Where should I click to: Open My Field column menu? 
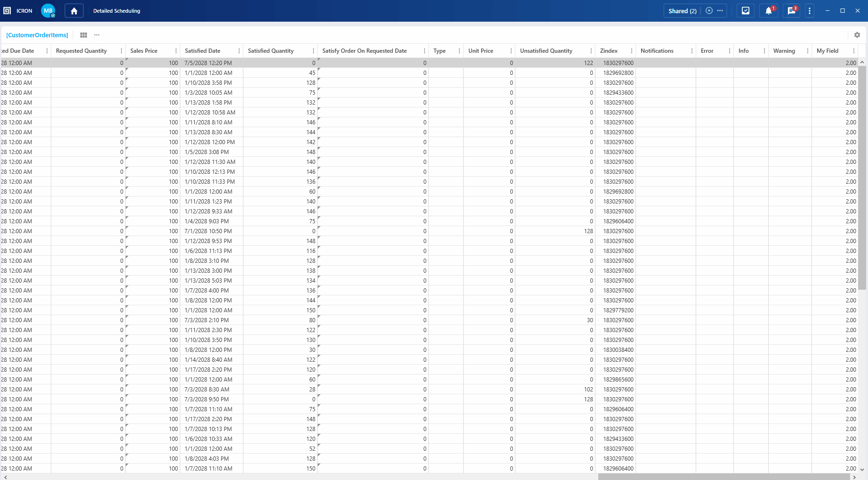(x=854, y=51)
